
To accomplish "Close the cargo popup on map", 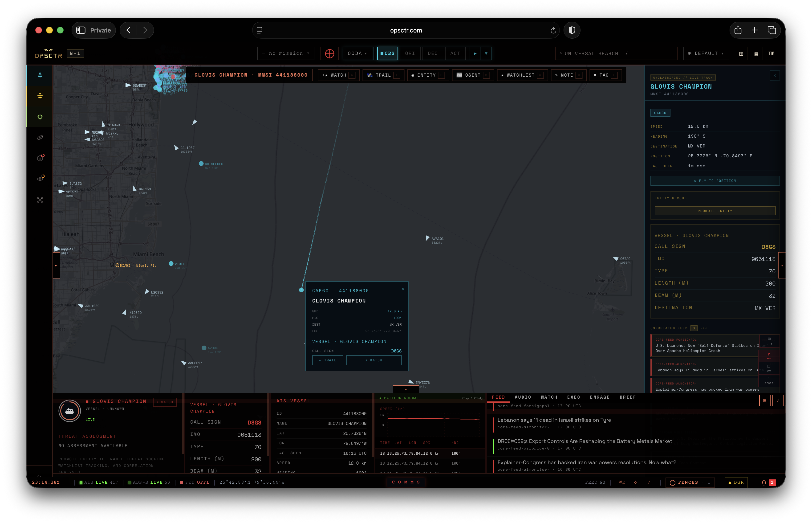I will click(403, 289).
